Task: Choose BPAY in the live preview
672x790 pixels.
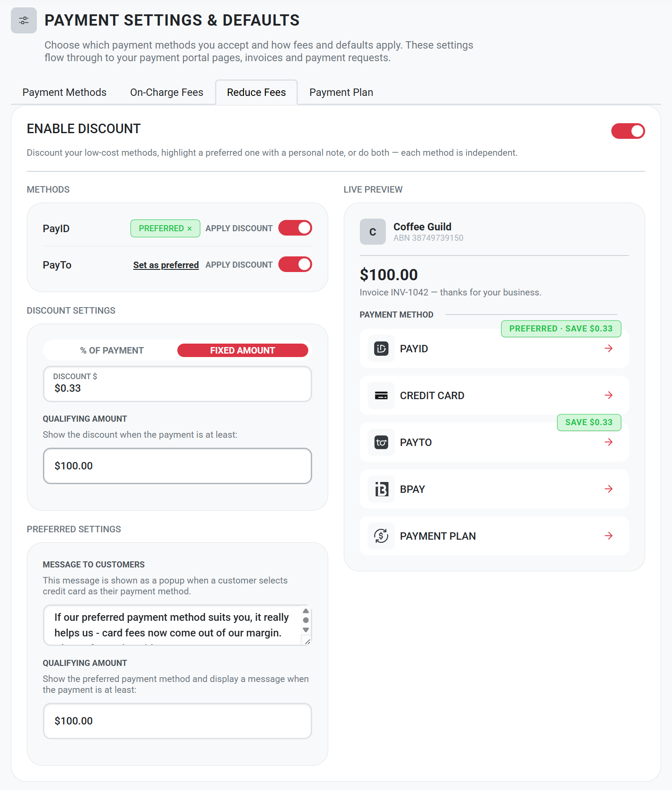Action: tap(494, 489)
